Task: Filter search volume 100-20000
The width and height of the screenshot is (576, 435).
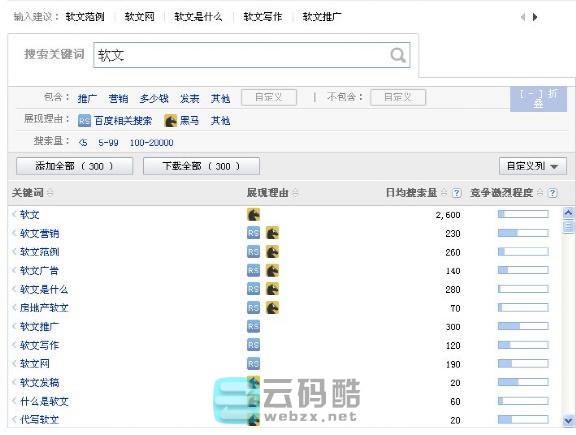Action: [151, 143]
